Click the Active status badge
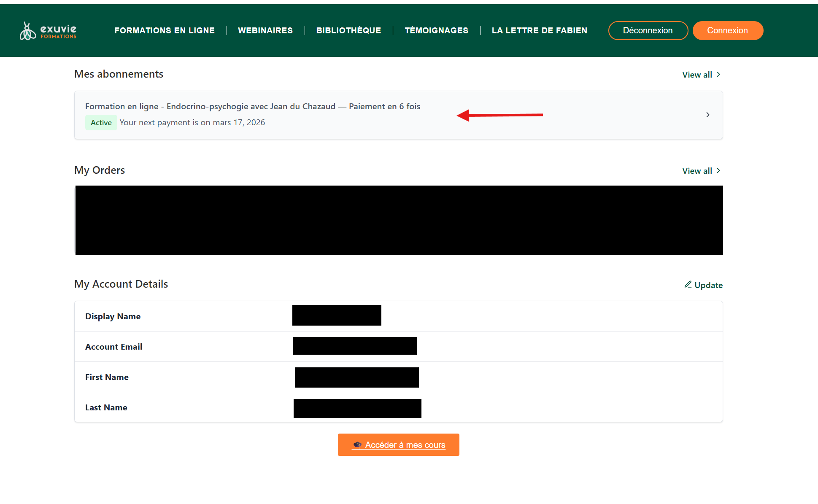Screen dimensions: 818x504 click(x=101, y=123)
